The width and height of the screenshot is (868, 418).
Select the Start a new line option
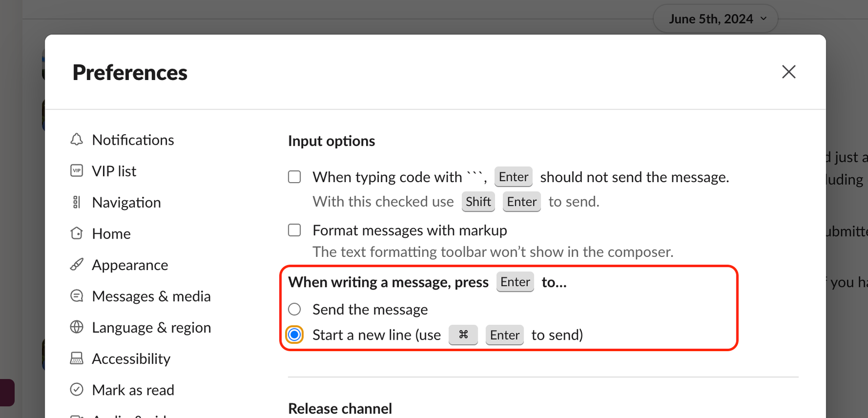click(x=294, y=334)
